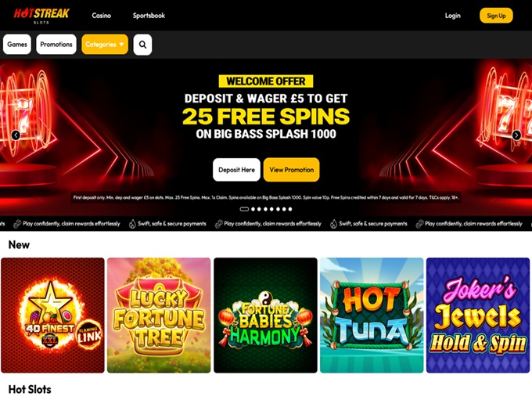Screen dimensions: 532x400
Task: Click the Deposit Here button
Action: coord(236,170)
